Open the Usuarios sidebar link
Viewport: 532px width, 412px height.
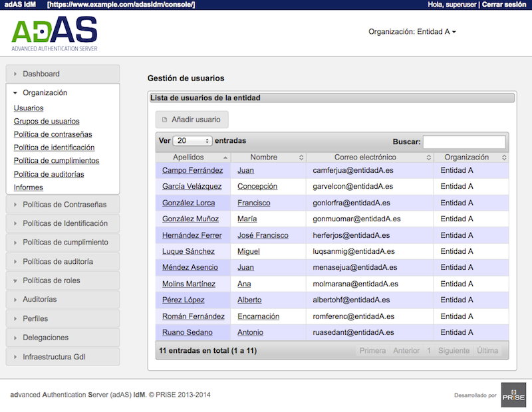tap(29, 108)
